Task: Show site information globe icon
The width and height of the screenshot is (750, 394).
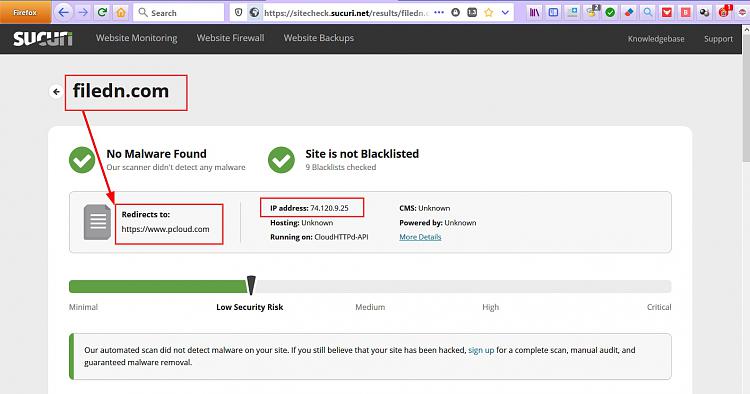Action: [254, 13]
